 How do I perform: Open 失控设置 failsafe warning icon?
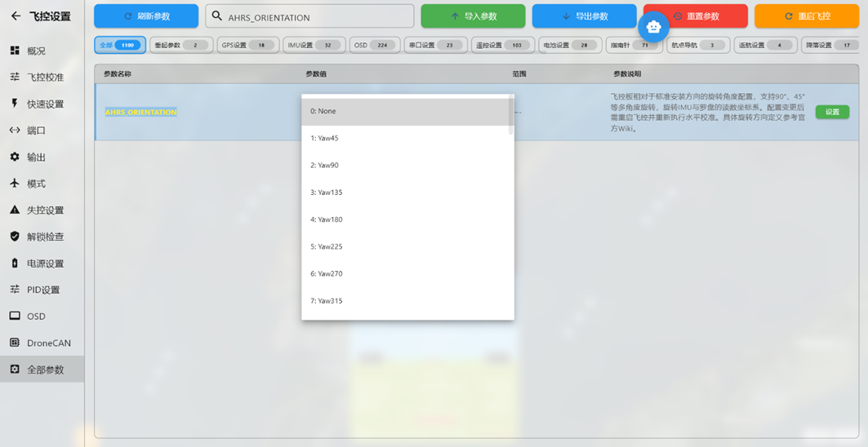(x=15, y=210)
